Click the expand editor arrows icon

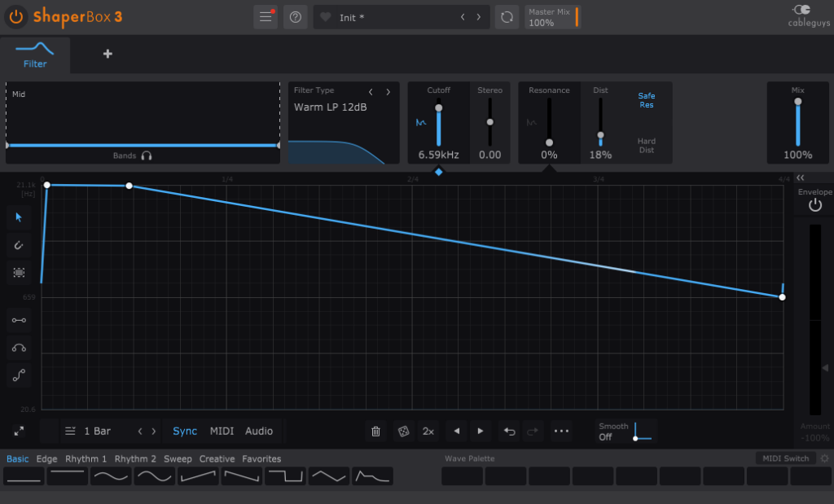pyautogui.click(x=19, y=431)
